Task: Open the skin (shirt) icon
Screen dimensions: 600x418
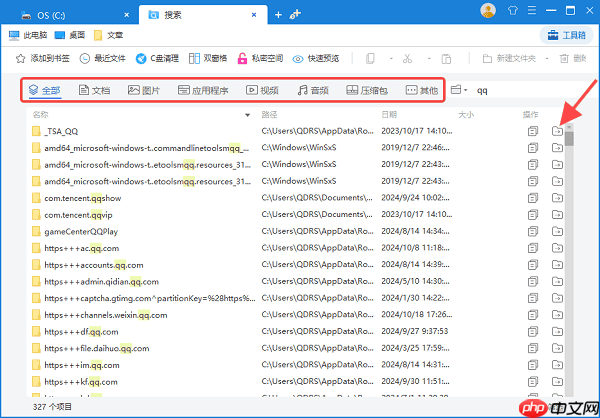Action: click(x=513, y=10)
